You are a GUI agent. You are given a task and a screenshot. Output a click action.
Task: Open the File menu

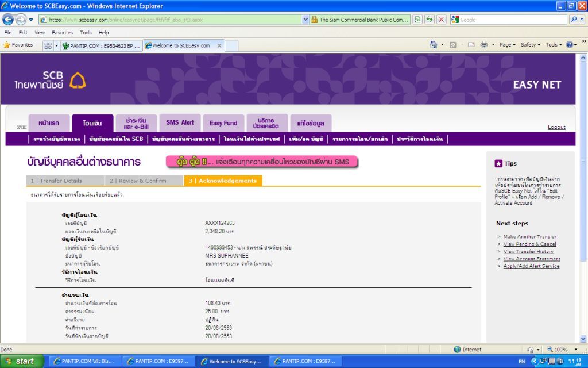click(8, 33)
